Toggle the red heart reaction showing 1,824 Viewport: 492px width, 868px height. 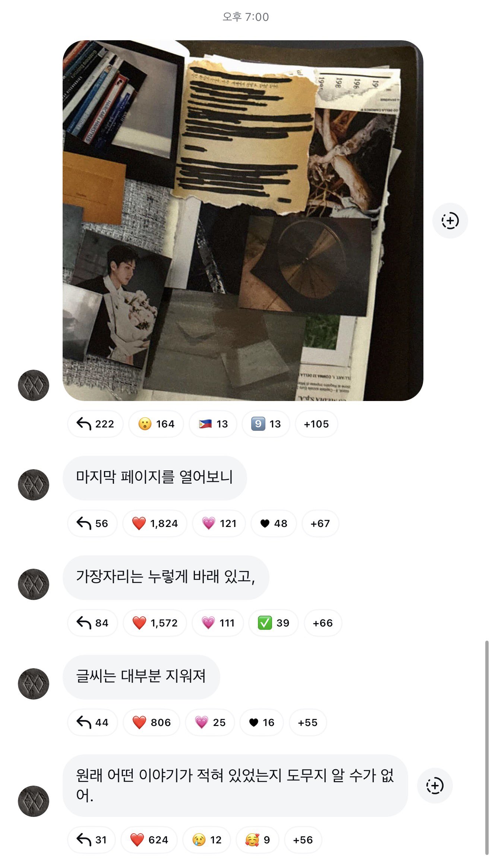pos(155,523)
